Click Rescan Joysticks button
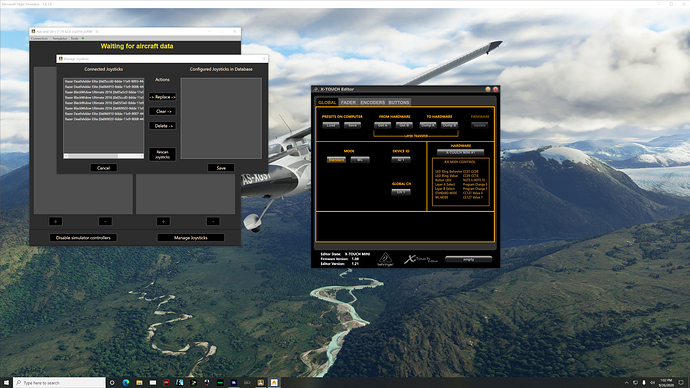This screenshot has width=690, height=388. 162,154
